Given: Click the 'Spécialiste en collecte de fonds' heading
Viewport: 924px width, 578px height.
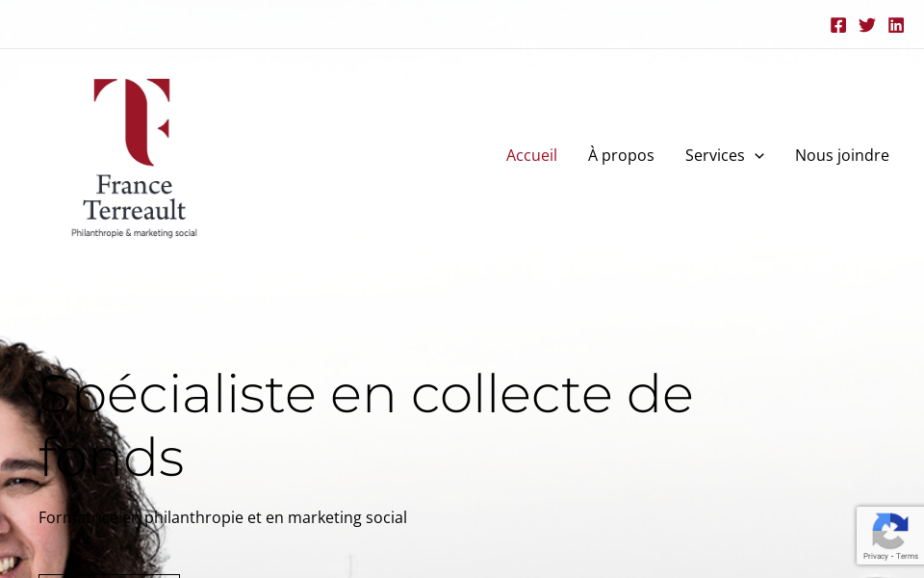Looking at the screenshot, I should pos(366,424).
